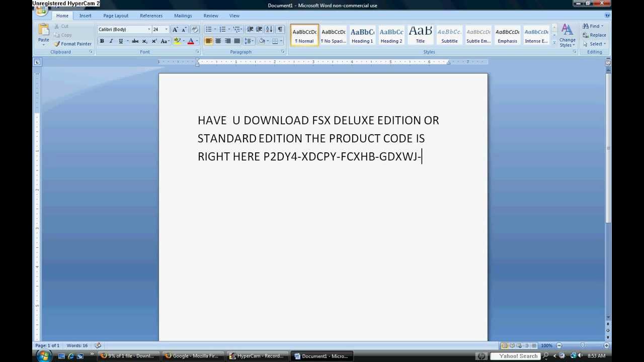The height and width of the screenshot is (362, 644).
Task: Open the Paragraph dialog launcher
Action: 283,52
